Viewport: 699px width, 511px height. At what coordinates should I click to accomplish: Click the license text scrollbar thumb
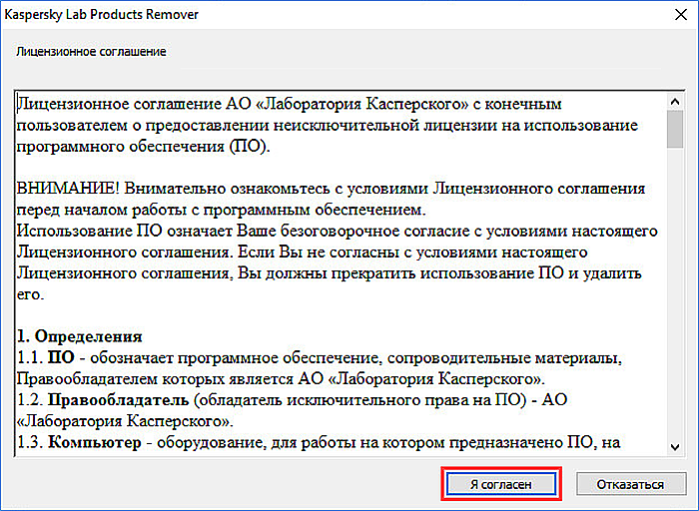tap(675, 129)
